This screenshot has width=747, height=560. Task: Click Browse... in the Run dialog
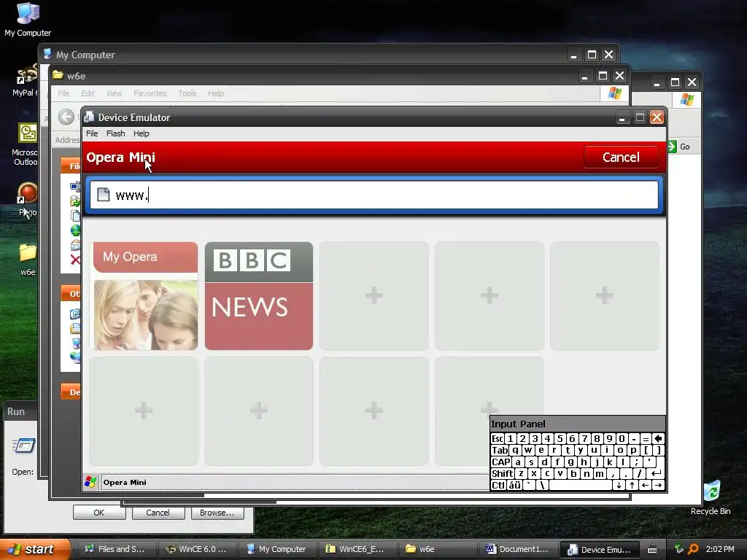(217, 513)
